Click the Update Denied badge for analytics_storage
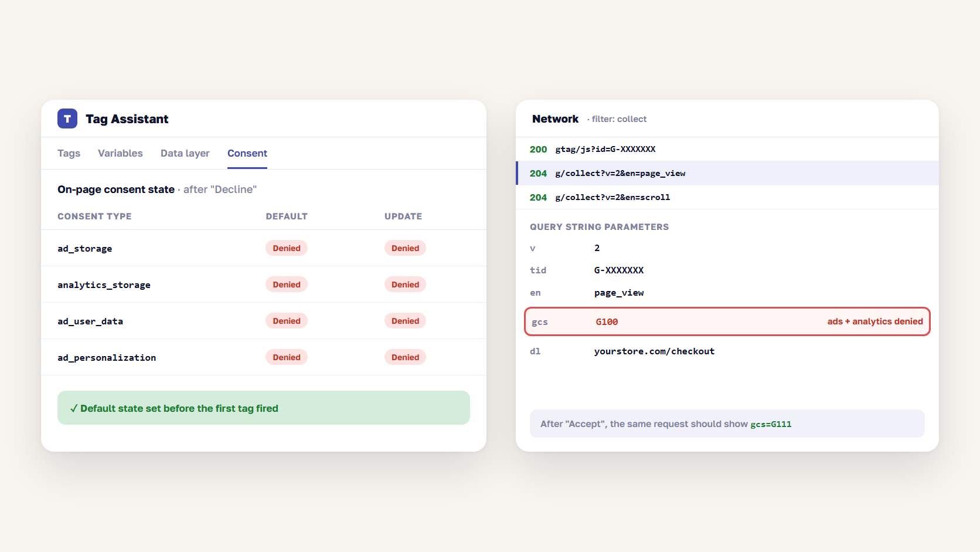 405,285
